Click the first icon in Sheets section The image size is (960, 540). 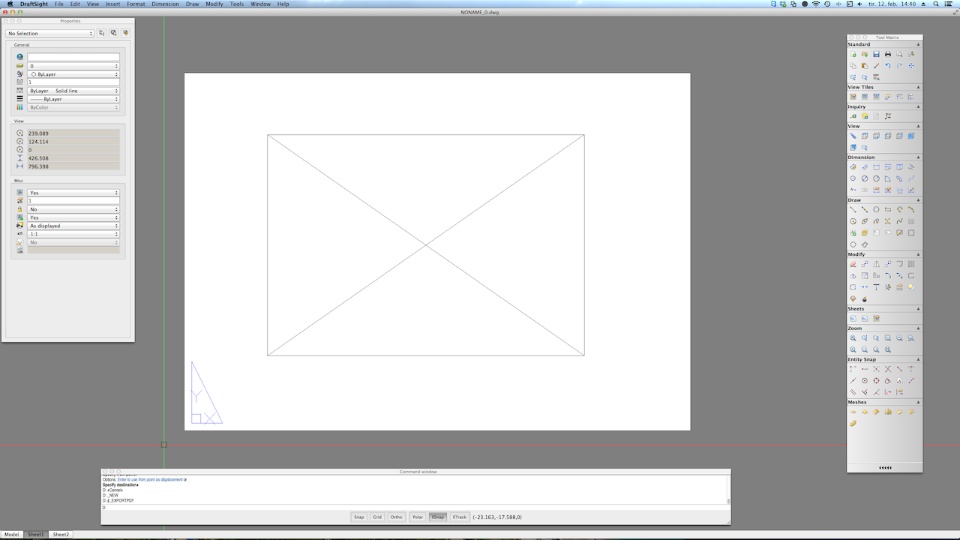coord(853,318)
